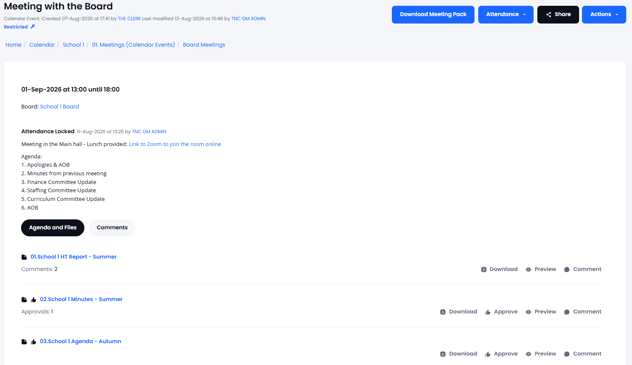The width and height of the screenshot is (632, 365).
Task: Click 'Approvals: 1' text
Action: tap(37, 312)
